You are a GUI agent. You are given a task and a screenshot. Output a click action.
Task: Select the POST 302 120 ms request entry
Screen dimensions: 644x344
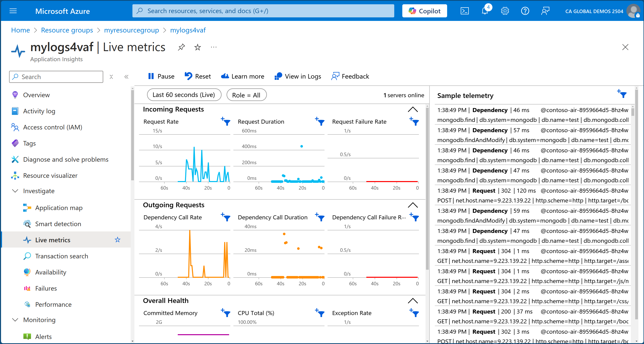532,195
